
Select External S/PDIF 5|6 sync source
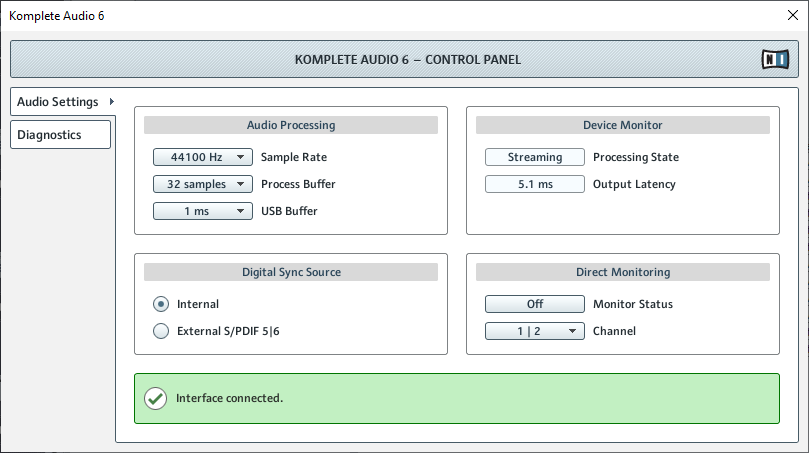[x=161, y=331]
